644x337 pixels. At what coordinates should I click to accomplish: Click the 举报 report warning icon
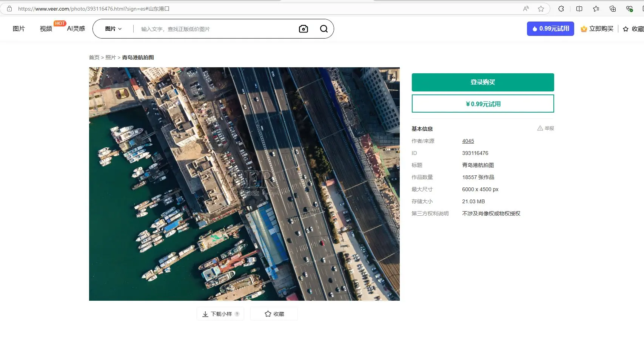[x=540, y=128]
